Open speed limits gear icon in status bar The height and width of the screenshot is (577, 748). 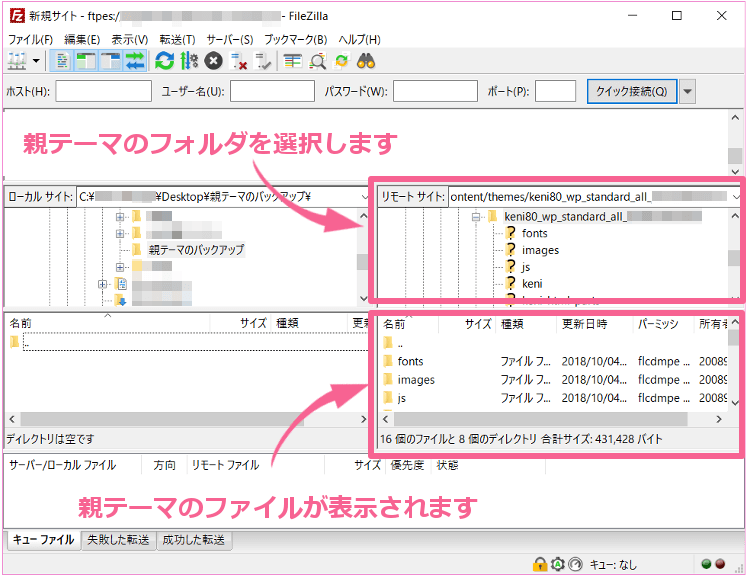[x=558, y=564]
